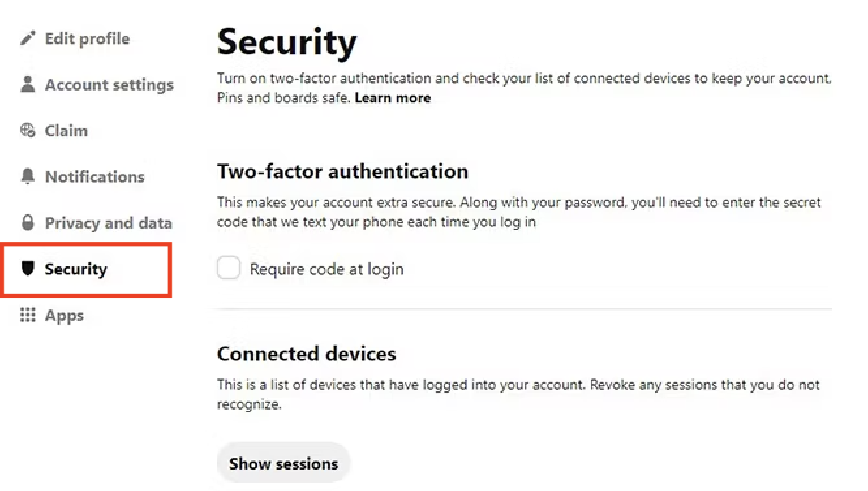This screenshot has width=868, height=491.
Task: Click the bell icon for Notifications
Action: (x=27, y=176)
